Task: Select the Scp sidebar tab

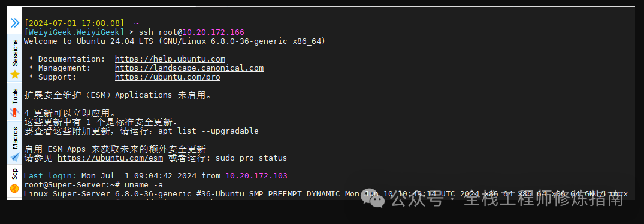Action: (x=15, y=174)
